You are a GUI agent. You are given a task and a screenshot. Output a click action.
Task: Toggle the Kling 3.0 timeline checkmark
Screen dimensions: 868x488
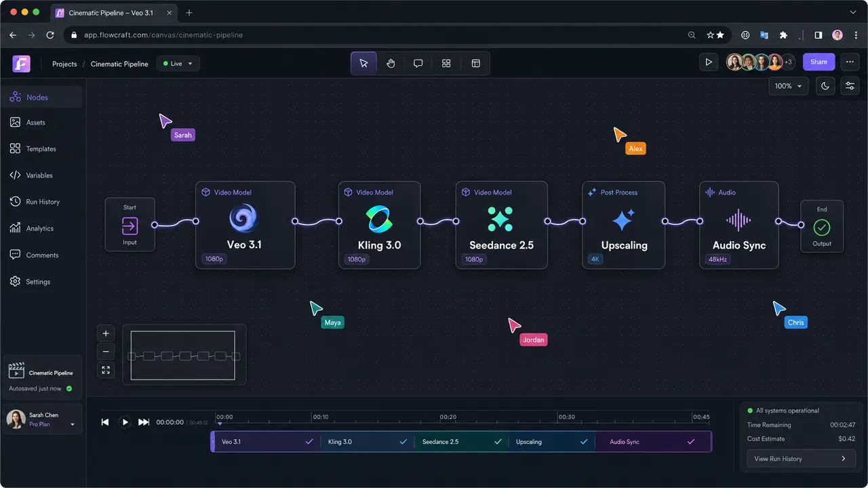click(x=403, y=442)
